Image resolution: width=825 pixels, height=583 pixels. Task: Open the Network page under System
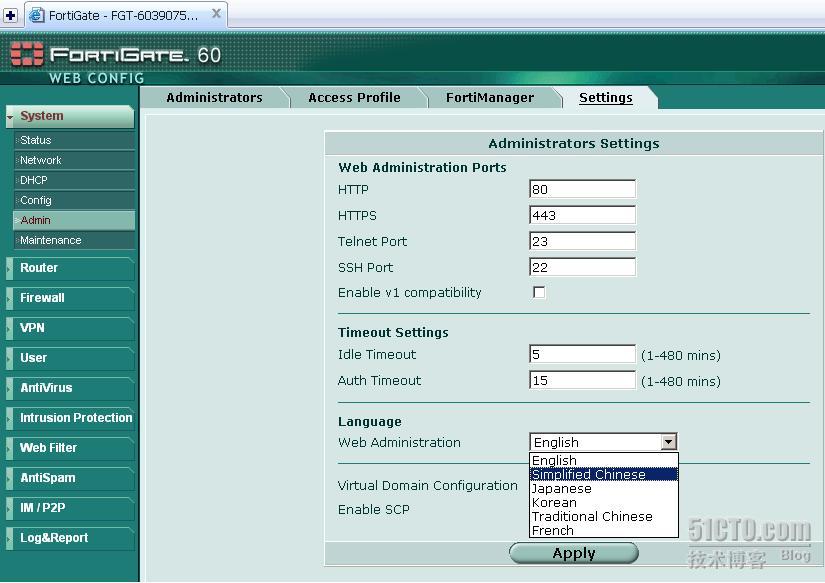[x=74, y=160]
